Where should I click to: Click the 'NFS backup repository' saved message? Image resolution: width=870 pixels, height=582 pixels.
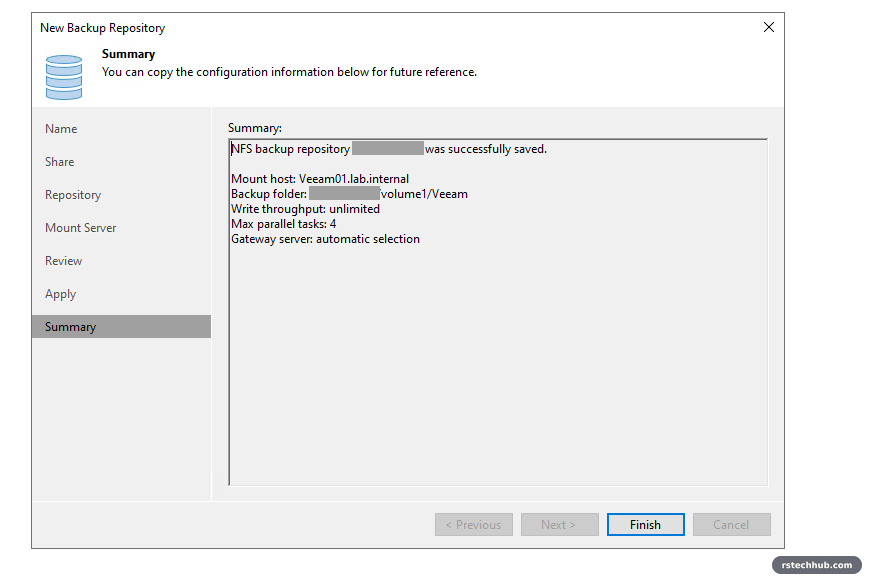(388, 149)
